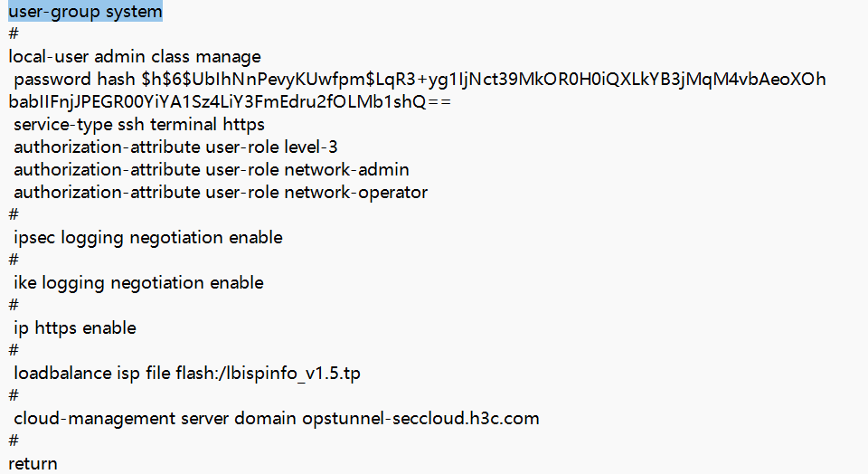Viewport: 868px width, 474px height.
Task: Click the "network-operator" user role
Action: coord(355,193)
